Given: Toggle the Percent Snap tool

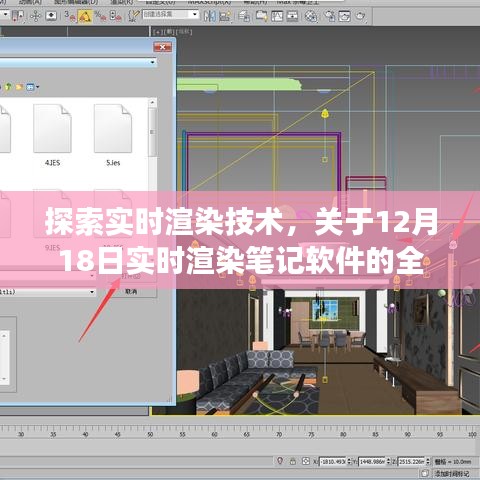Looking at the screenshot, I should point(100,16).
